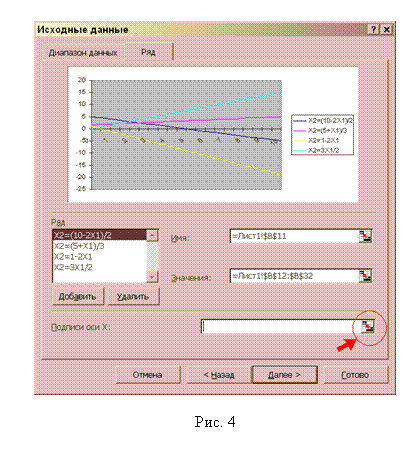This screenshot has height=455, width=405.
Task: Click the Далее > button
Action: 284,375
